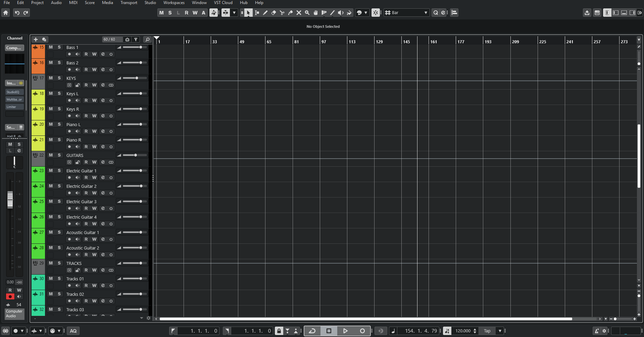The height and width of the screenshot is (337, 644).
Task: Mute the Bass 1 track
Action: pos(51,47)
